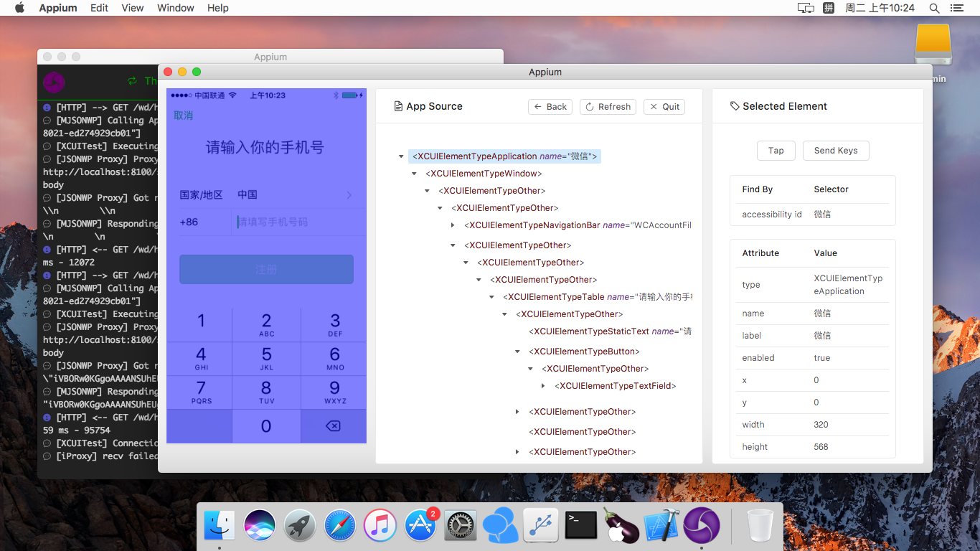The height and width of the screenshot is (551, 980).
Task: Click keypad key 9 WXYZ
Action: pyautogui.click(x=334, y=392)
